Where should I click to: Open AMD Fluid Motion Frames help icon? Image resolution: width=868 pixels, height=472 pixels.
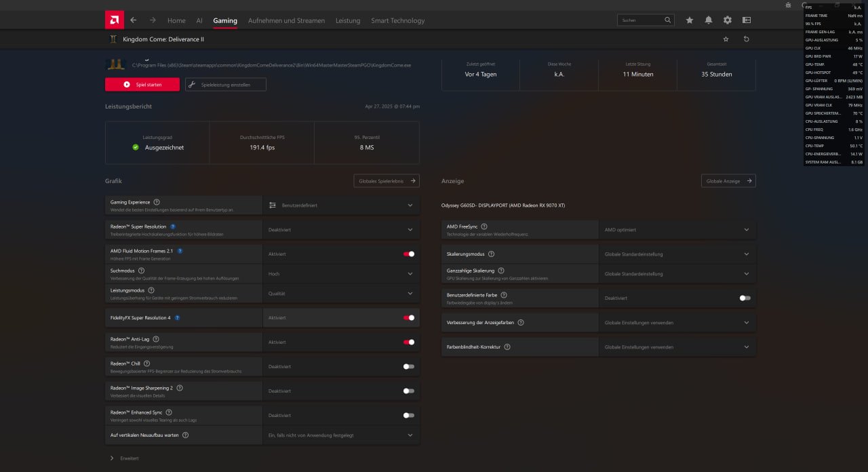click(180, 251)
